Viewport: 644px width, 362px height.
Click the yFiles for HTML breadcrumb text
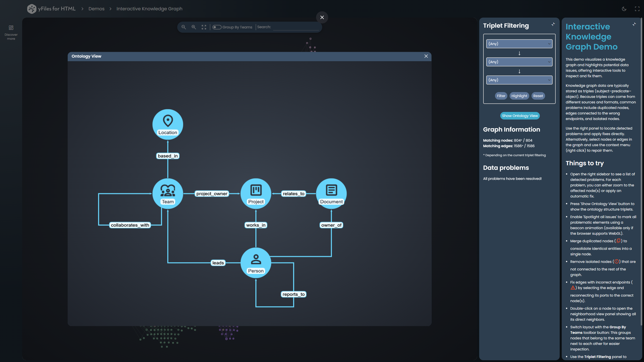click(x=57, y=9)
